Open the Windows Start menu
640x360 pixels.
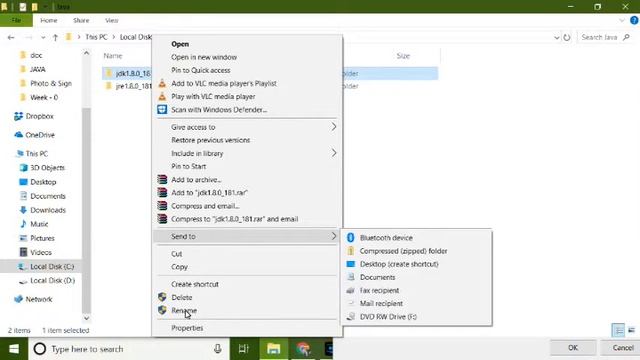tap(14, 349)
